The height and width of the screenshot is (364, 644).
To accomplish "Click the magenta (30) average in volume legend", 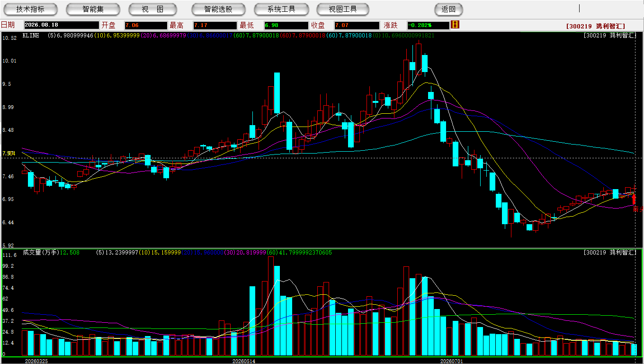I will (246, 253).
